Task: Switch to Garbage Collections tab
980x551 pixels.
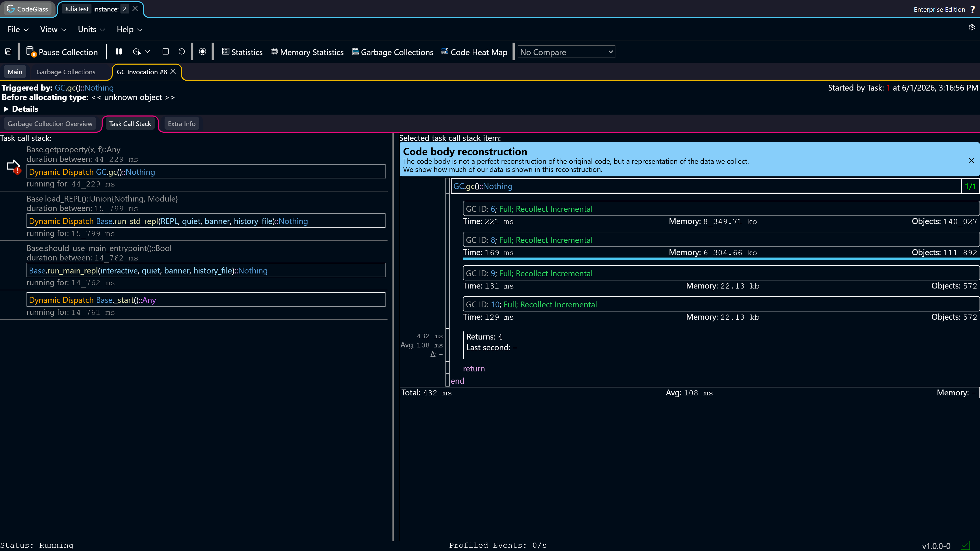Action: point(66,72)
